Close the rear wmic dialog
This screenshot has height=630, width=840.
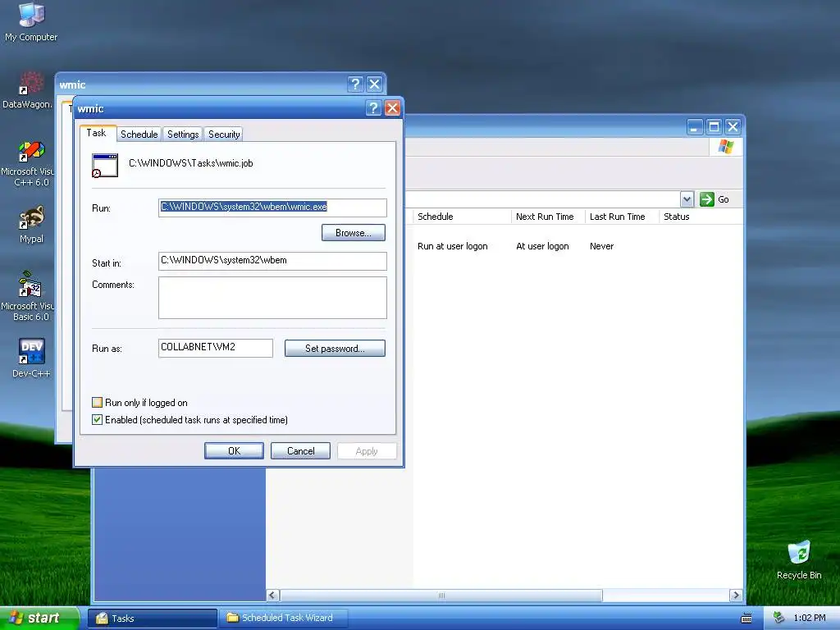374,84
